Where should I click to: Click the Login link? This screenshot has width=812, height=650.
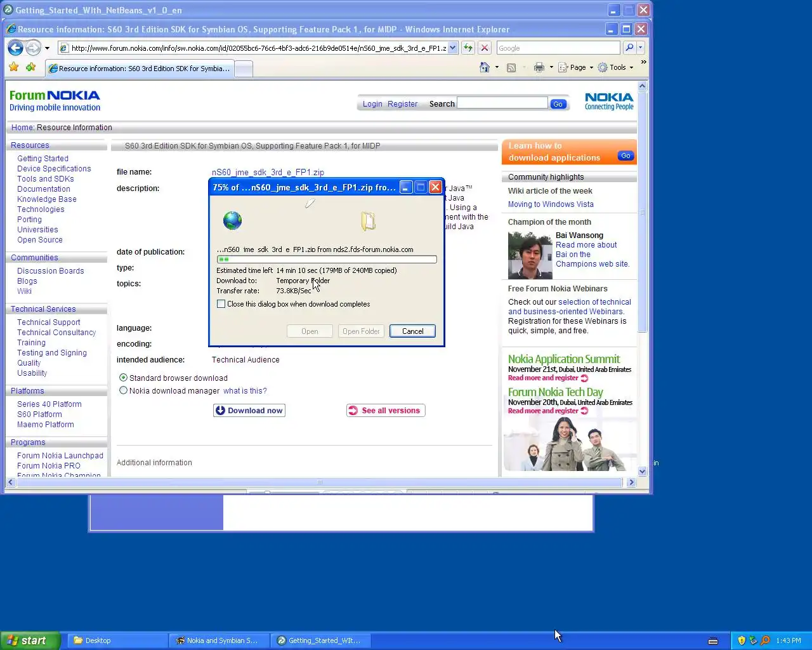(x=372, y=104)
